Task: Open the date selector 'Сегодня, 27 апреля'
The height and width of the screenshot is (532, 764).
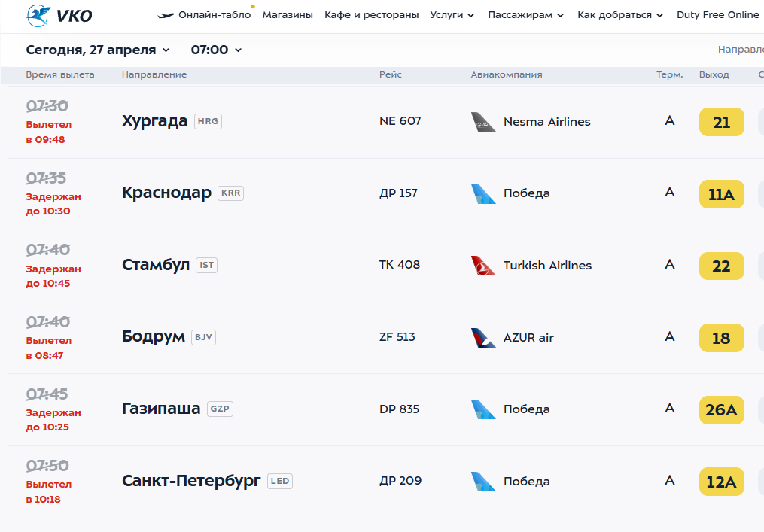Action: [x=98, y=50]
